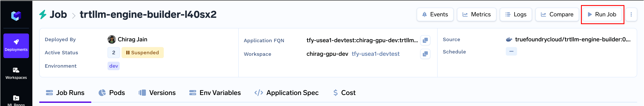Open the three-dot more options menu
Image resolution: width=644 pixels, height=106 pixels.
coord(631,14)
